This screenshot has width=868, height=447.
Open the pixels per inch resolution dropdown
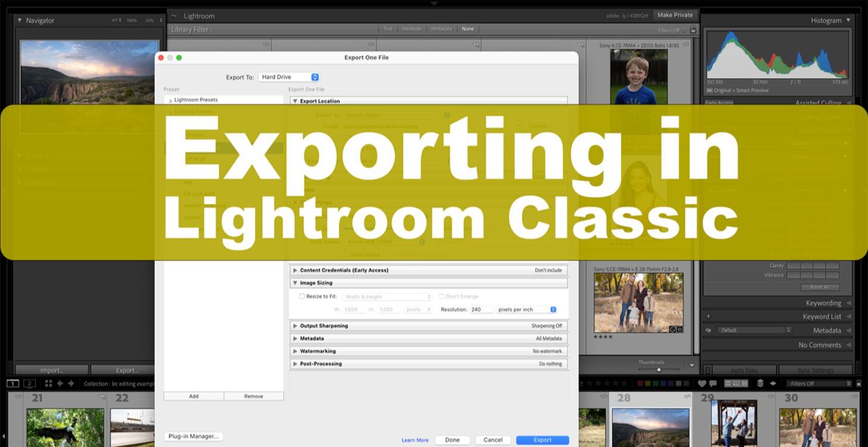tap(526, 309)
